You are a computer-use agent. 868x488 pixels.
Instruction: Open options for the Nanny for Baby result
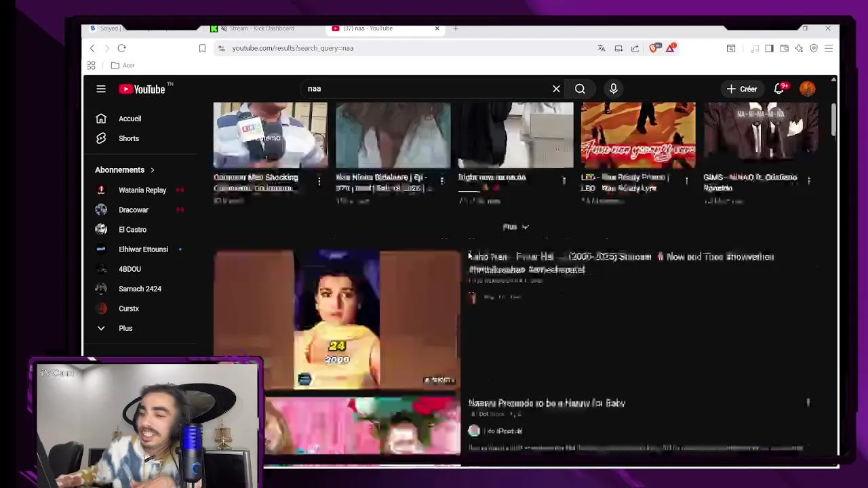point(808,403)
